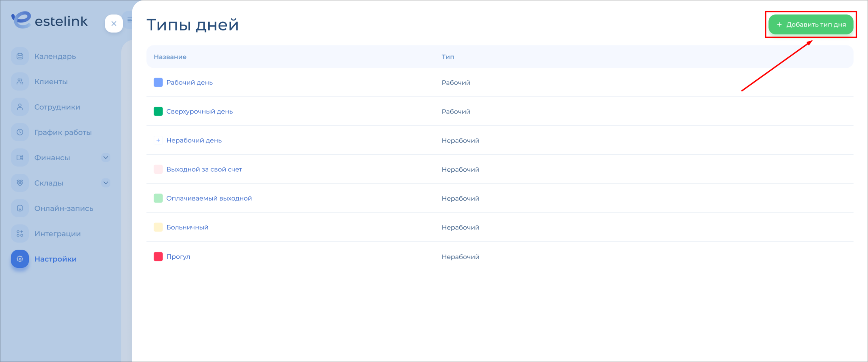Click yellow swatch of Больничный
The width and height of the screenshot is (868, 362).
pos(158,227)
